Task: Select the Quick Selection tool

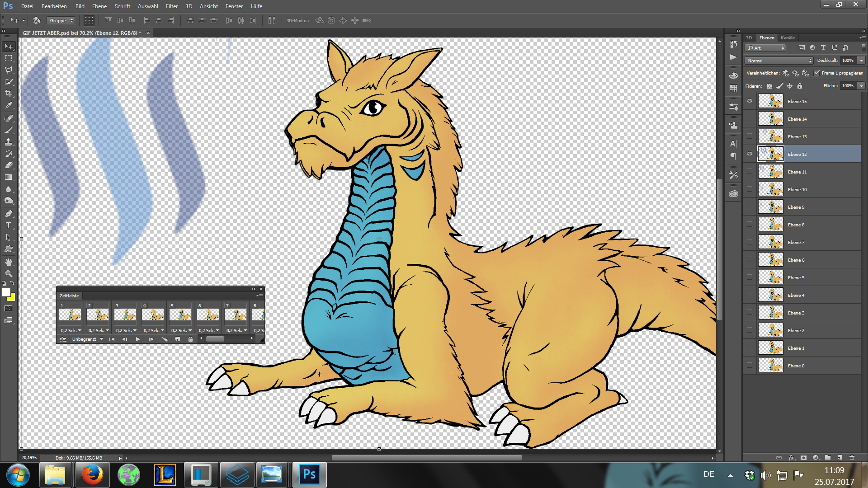Action: 9,82
